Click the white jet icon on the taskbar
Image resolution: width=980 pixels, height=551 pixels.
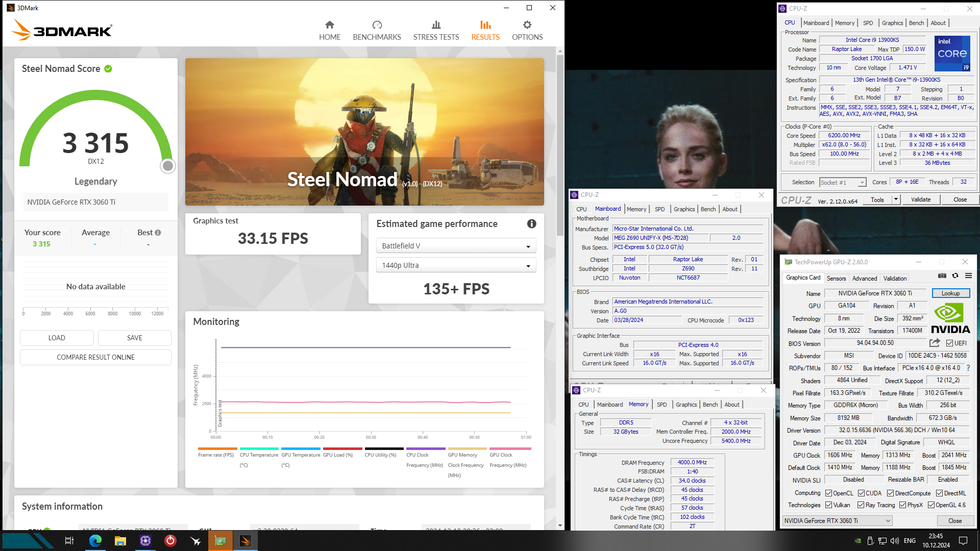tap(195, 541)
